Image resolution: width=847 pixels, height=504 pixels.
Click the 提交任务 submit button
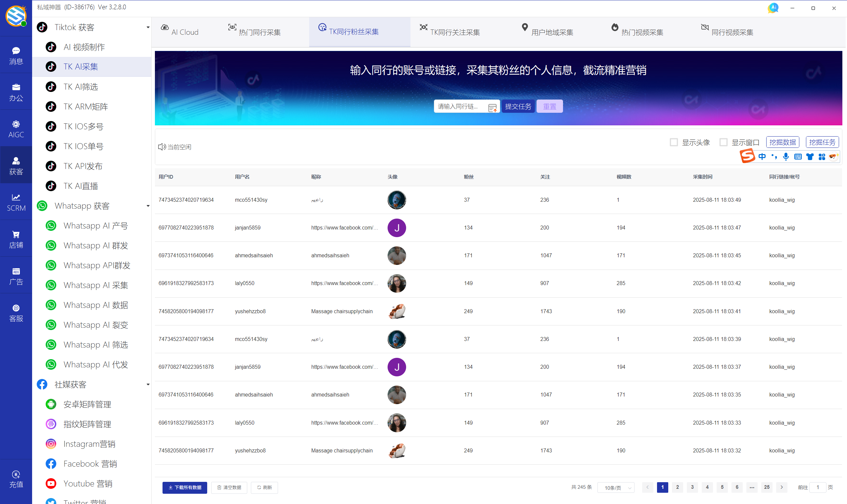(x=518, y=106)
